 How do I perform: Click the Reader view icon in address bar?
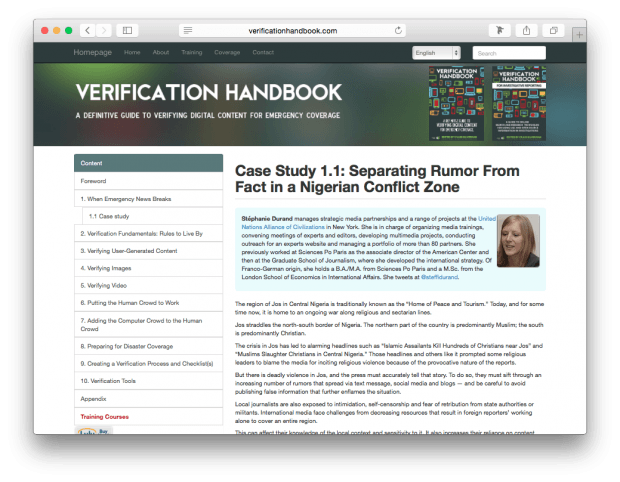click(x=188, y=31)
